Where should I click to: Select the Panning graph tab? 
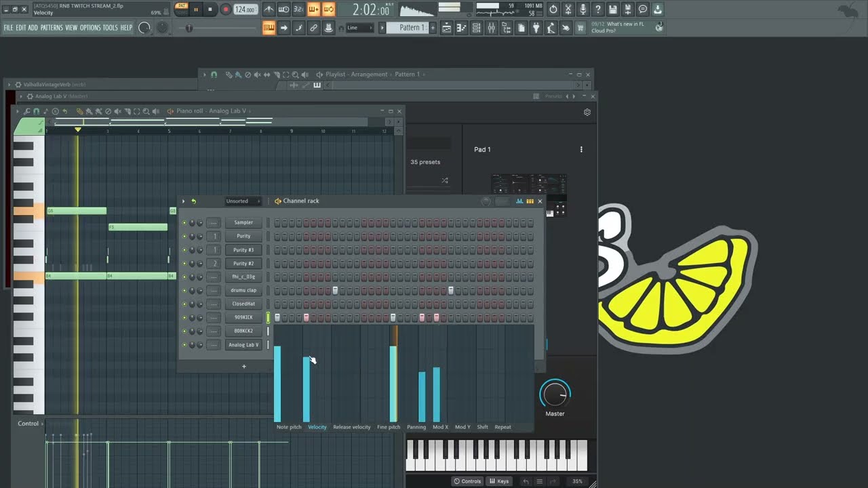[416, 427]
